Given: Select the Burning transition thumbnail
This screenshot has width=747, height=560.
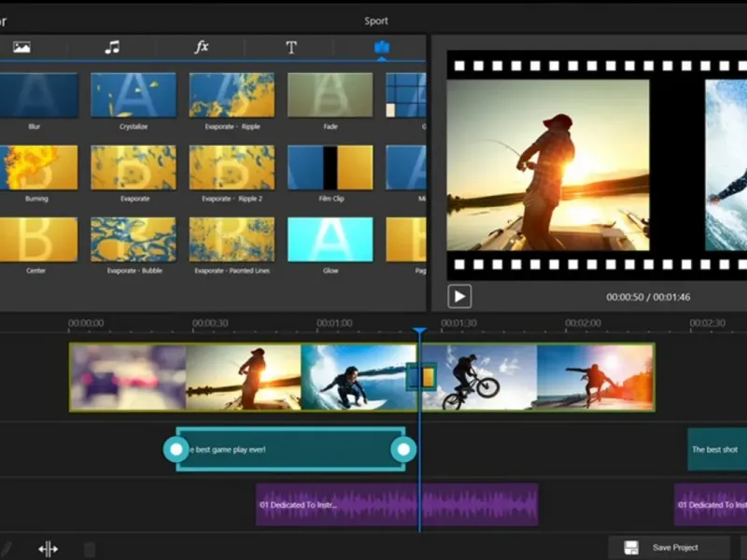Looking at the screenshot, I should click(36, 168).
